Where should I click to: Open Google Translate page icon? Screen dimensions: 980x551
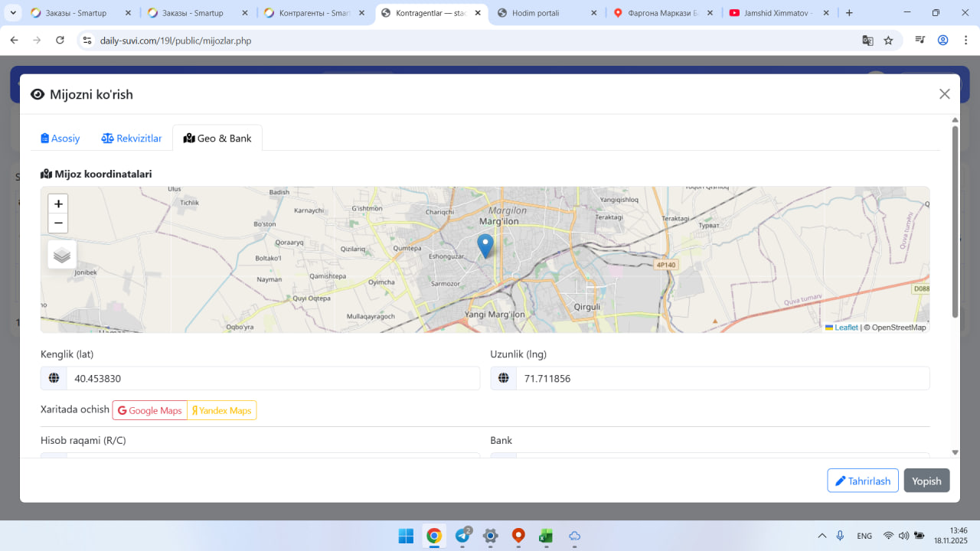tap(867, 41)
